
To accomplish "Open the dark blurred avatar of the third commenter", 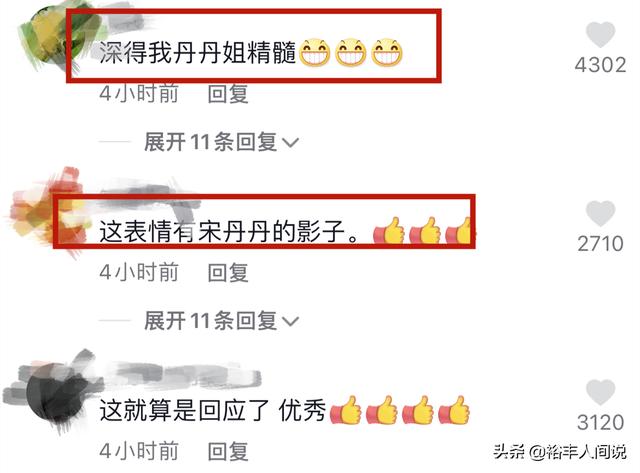I will pos(53,392).
